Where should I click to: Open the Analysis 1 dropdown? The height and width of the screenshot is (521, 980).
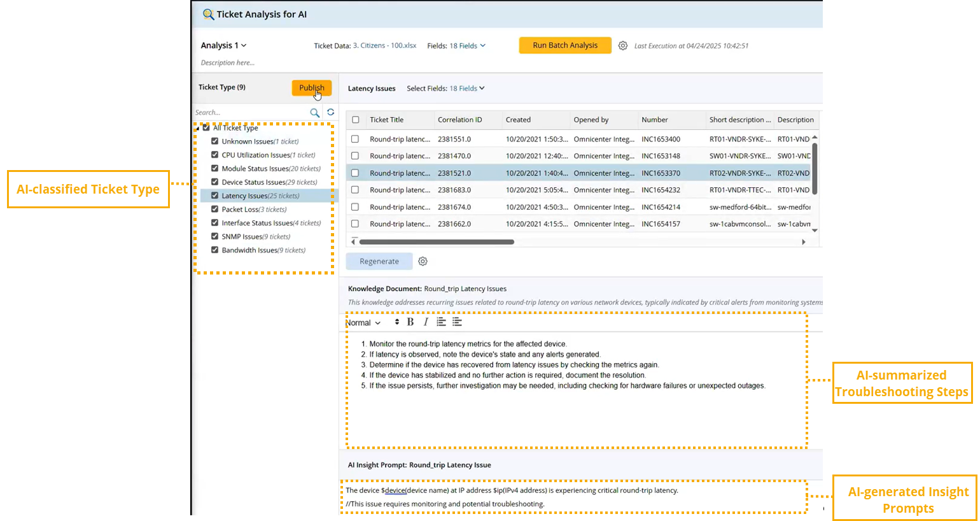point(223,45)
